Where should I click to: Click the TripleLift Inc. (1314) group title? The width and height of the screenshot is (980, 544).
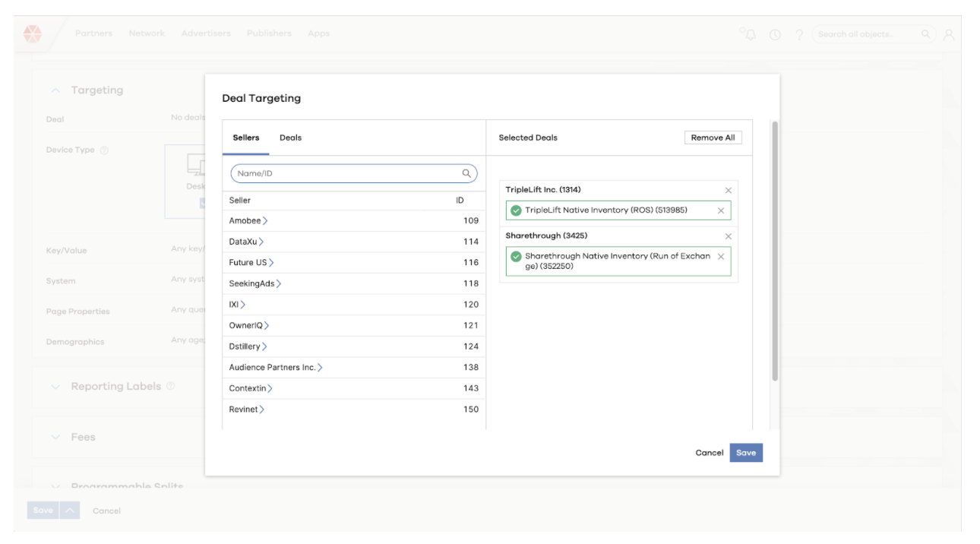coord(543,190)
